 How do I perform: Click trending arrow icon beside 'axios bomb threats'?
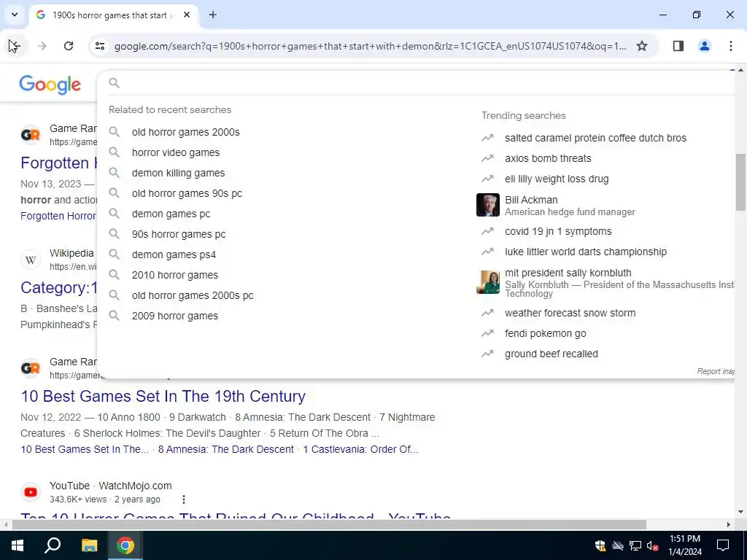pyautogui.click(x=487, y=158)
